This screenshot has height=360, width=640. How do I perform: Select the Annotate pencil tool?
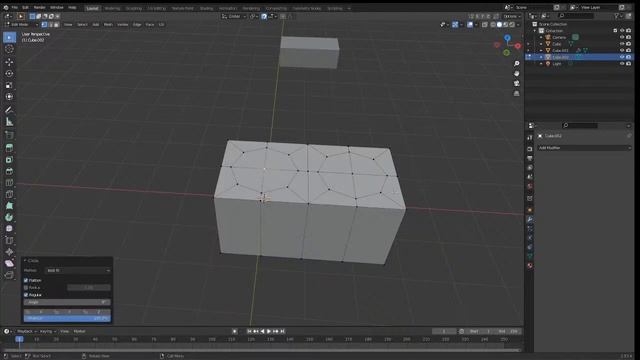point(9,110)
